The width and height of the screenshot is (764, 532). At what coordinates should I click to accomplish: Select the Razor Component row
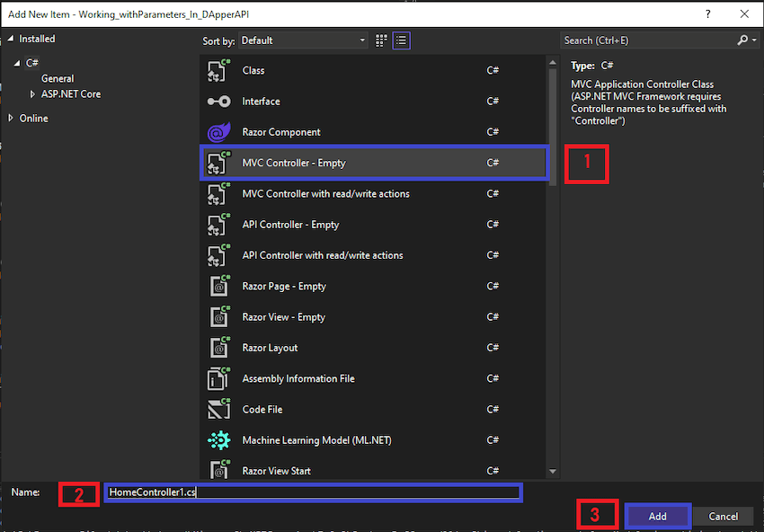[x=373, y=132]
